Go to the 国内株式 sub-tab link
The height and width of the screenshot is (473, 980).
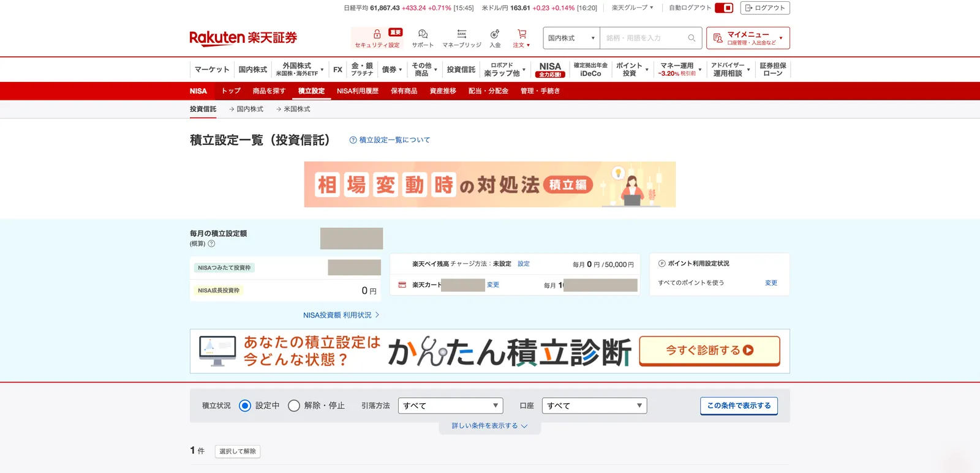coord(246,109)
